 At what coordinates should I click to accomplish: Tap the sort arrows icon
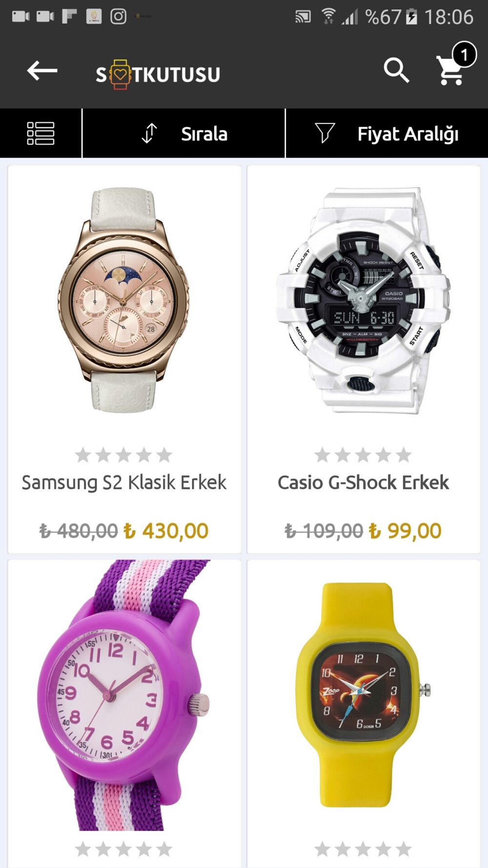tap(149, 133)
